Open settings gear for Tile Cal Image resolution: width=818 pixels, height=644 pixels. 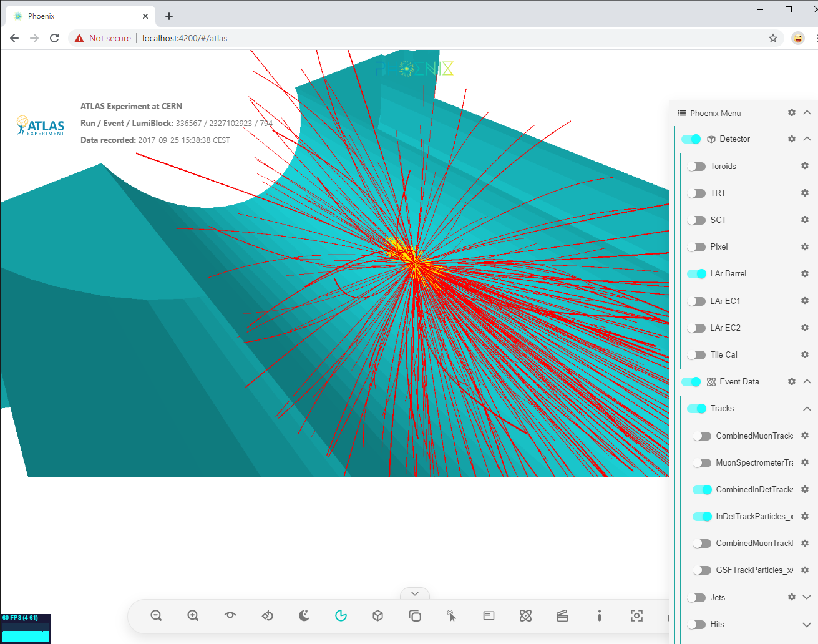(x=804, y=354)
